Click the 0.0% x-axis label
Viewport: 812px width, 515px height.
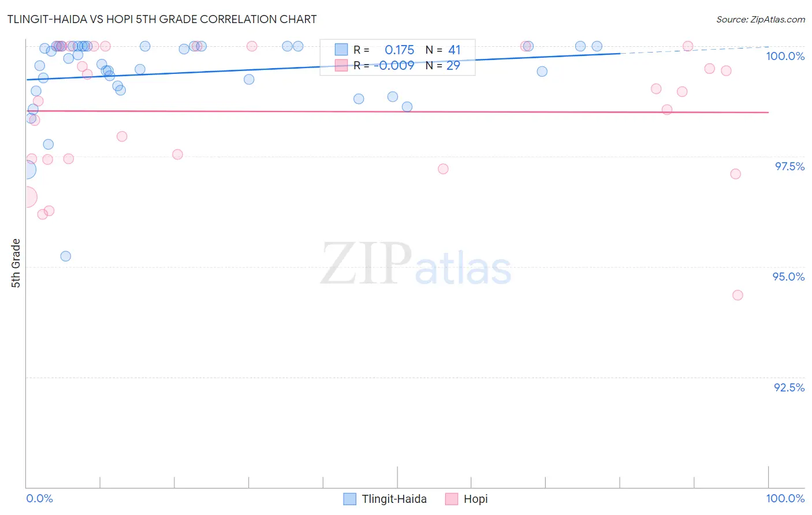click(x=40, y=498)
